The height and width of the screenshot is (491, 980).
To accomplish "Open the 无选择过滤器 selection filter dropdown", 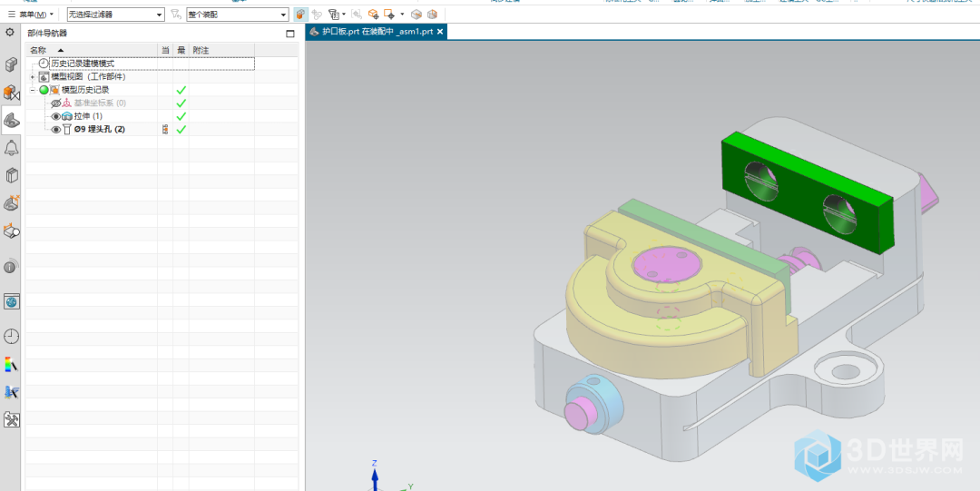I will pos(160,15).
